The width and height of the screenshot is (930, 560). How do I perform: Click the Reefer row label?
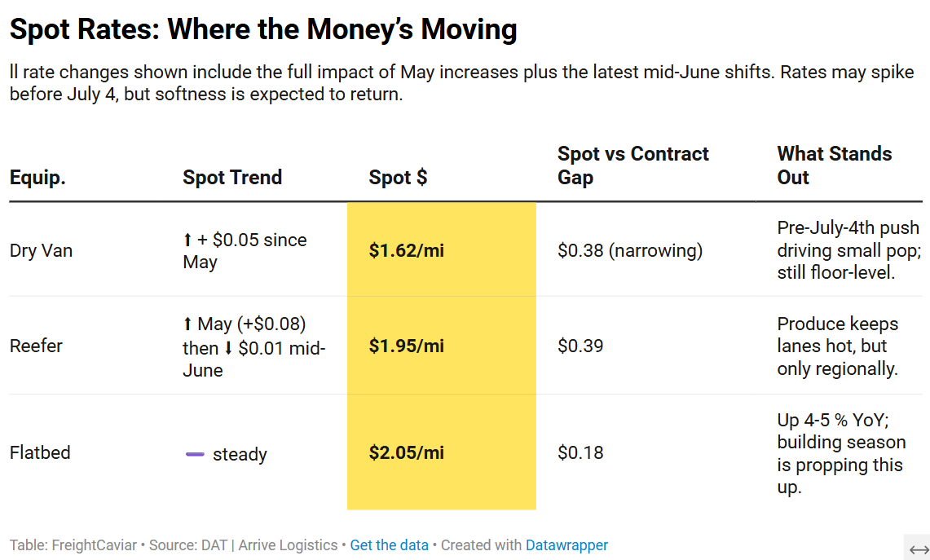36,346
